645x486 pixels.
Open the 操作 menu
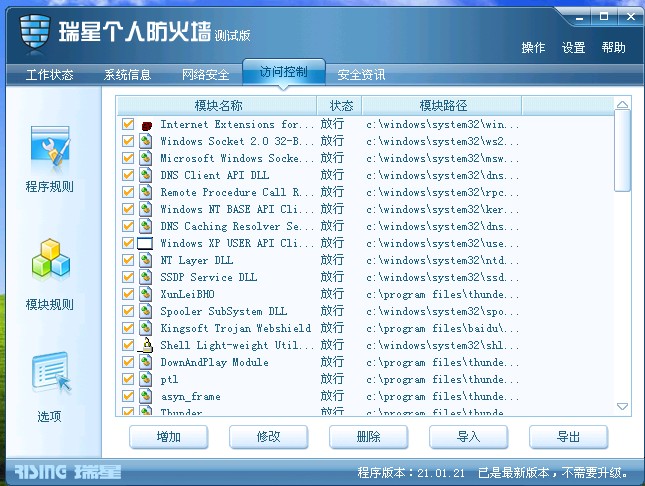tap(533, 48)
